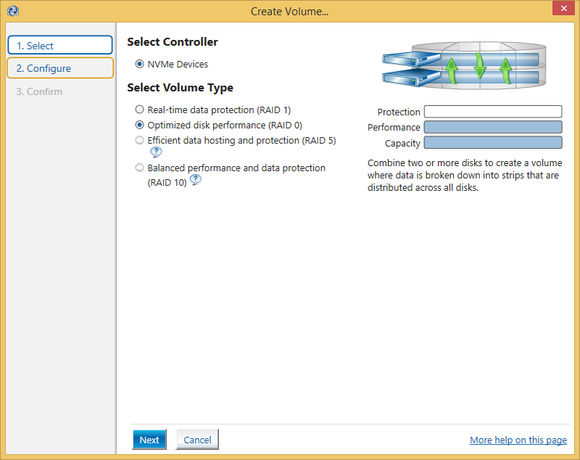580x460 pixels.
Task: Close the Create Volume dialog
Action: 563,9
